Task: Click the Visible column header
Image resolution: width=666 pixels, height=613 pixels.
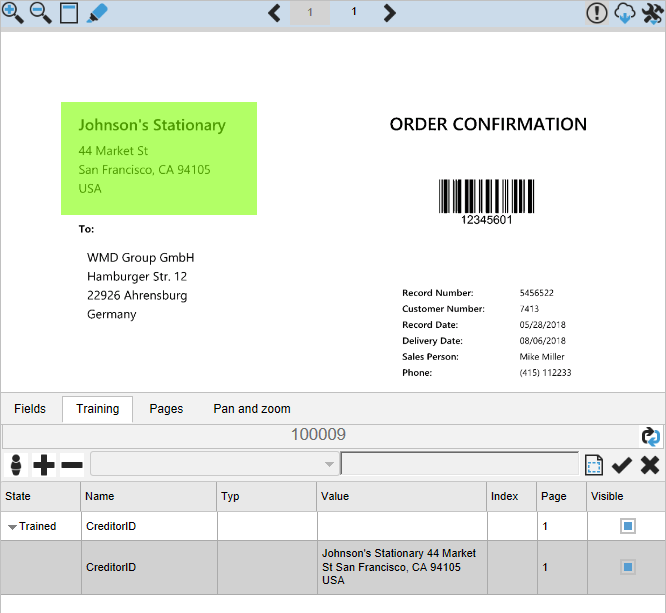Action: point(626,496)
